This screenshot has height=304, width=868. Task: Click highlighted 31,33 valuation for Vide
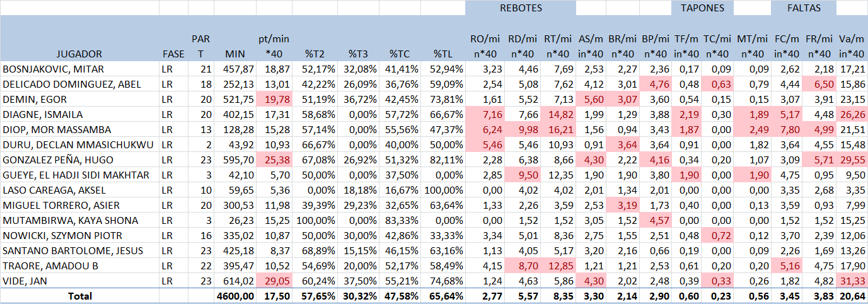(852, 281)
